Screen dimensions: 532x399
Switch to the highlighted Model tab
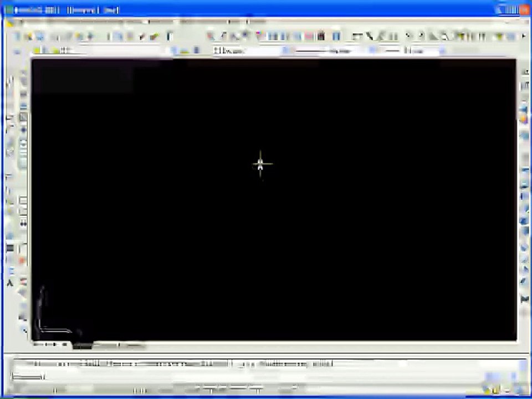pos(82,346)
